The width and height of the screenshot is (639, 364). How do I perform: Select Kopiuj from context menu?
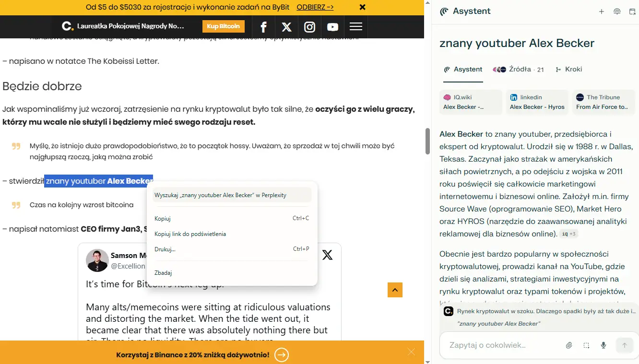232,218
